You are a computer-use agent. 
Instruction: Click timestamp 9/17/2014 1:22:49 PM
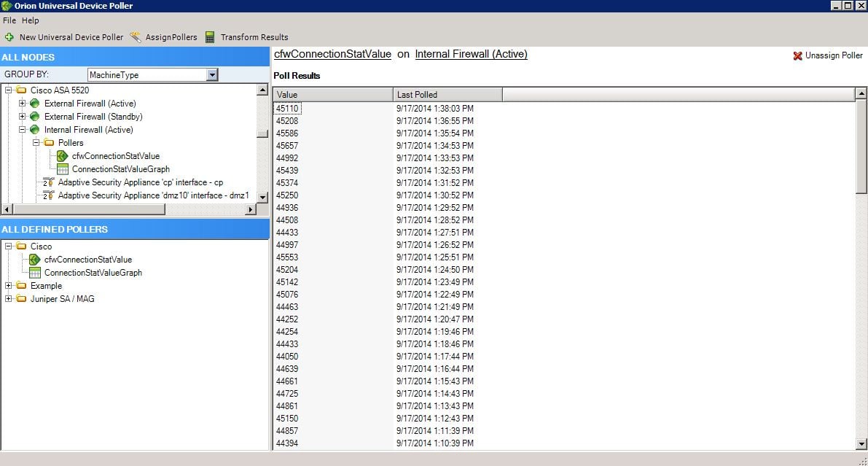pyautogui.click(x=435, y=294)
